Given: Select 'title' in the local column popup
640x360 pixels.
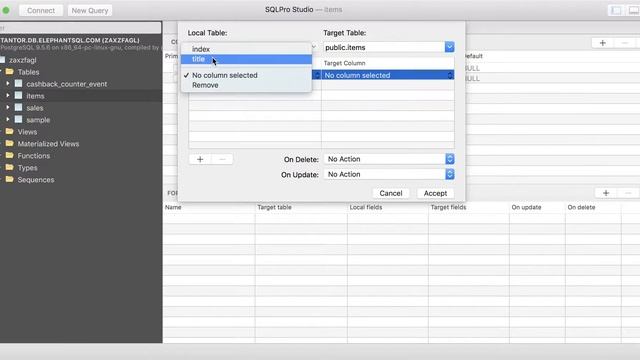Looking at the screenshot, I should pyautogui.click(x=246, y=59).
